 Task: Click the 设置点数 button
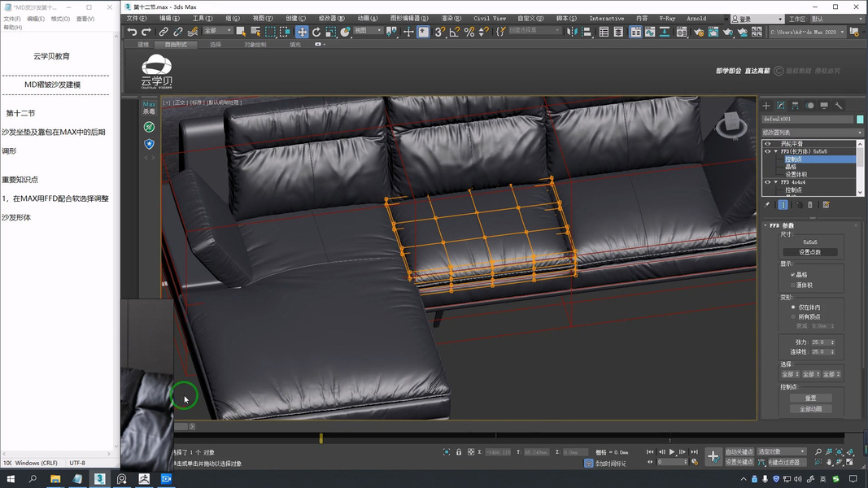point(810,252)
